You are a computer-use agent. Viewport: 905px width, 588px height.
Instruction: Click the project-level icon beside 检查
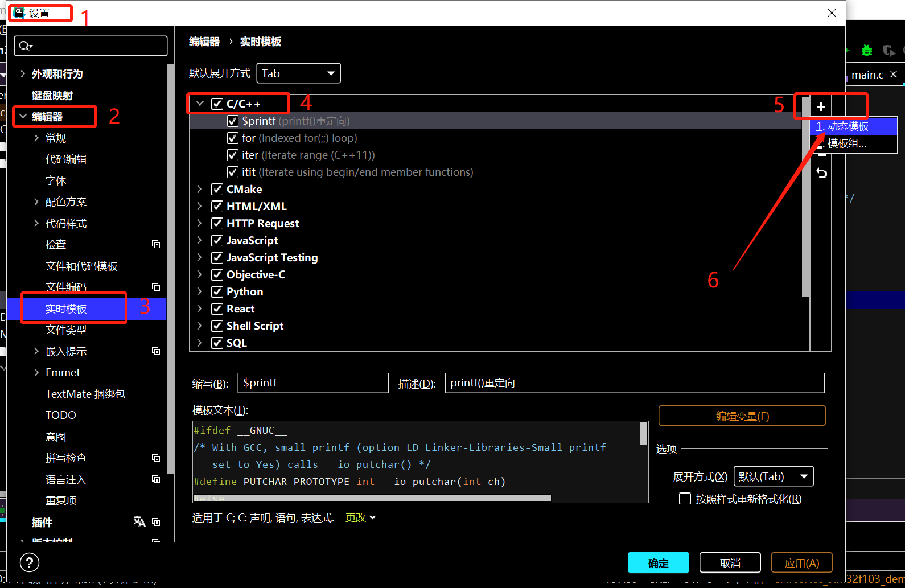tap(156, 244)
